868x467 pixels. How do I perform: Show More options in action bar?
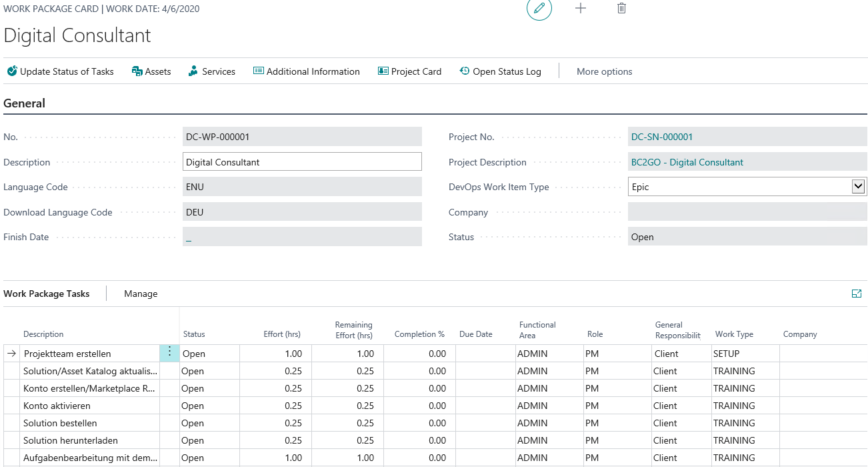[x=604, y=71]
